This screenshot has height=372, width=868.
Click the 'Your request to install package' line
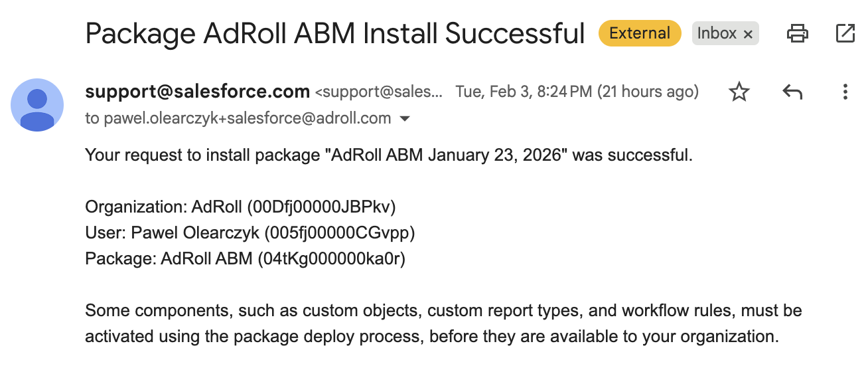point(389,155)
